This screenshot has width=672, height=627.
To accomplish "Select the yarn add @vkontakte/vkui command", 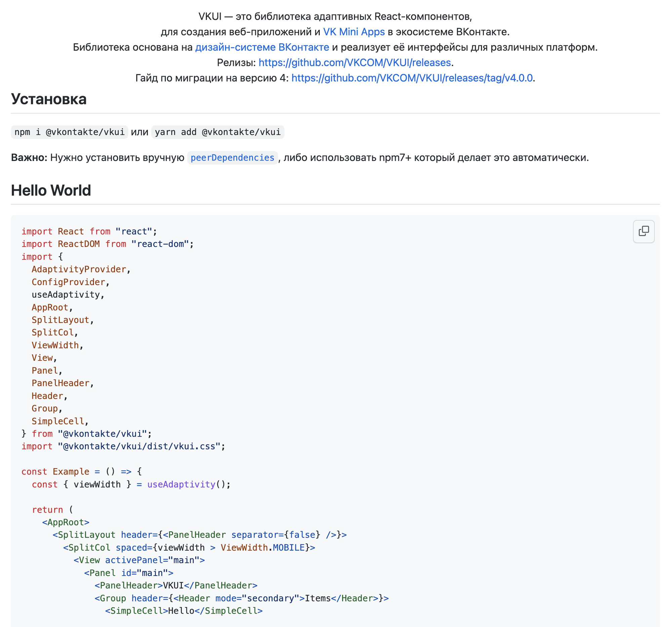I will tap(218, 132).
